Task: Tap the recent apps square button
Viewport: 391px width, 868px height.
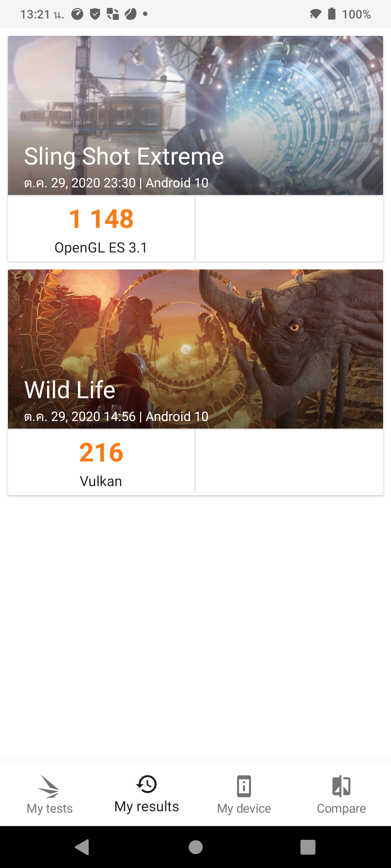Action: tap(308, 847)
